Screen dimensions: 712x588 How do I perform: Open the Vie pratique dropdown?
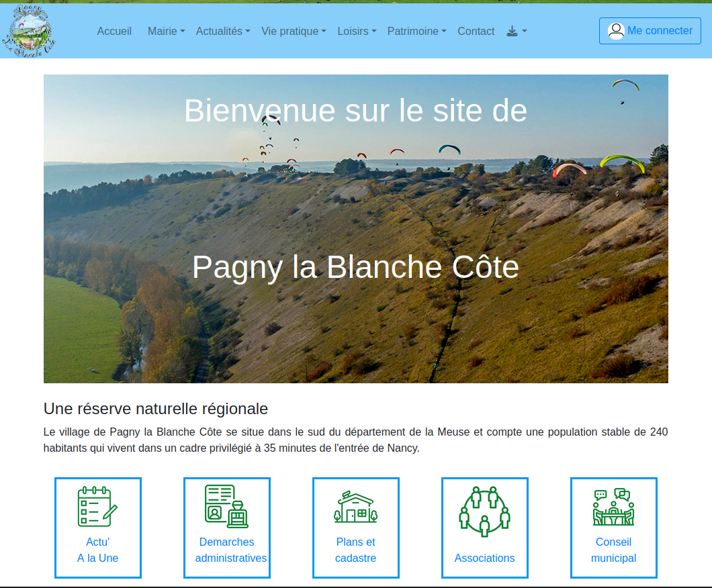coord(294,31)
